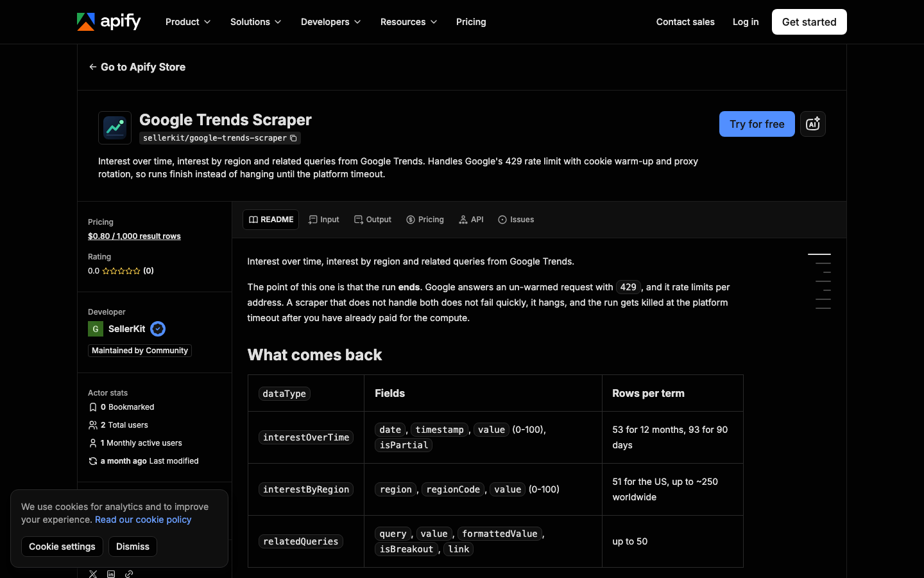
Task: Switch to the Input tab
Action: tap(324, 220)
